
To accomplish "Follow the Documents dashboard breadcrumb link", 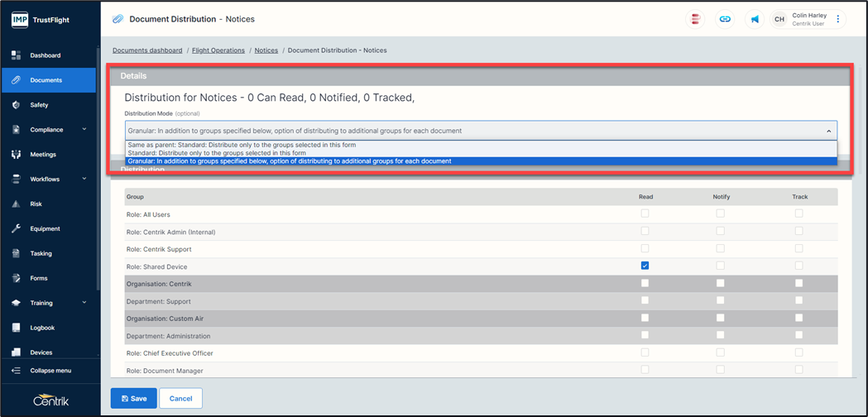I will (147, 50).
